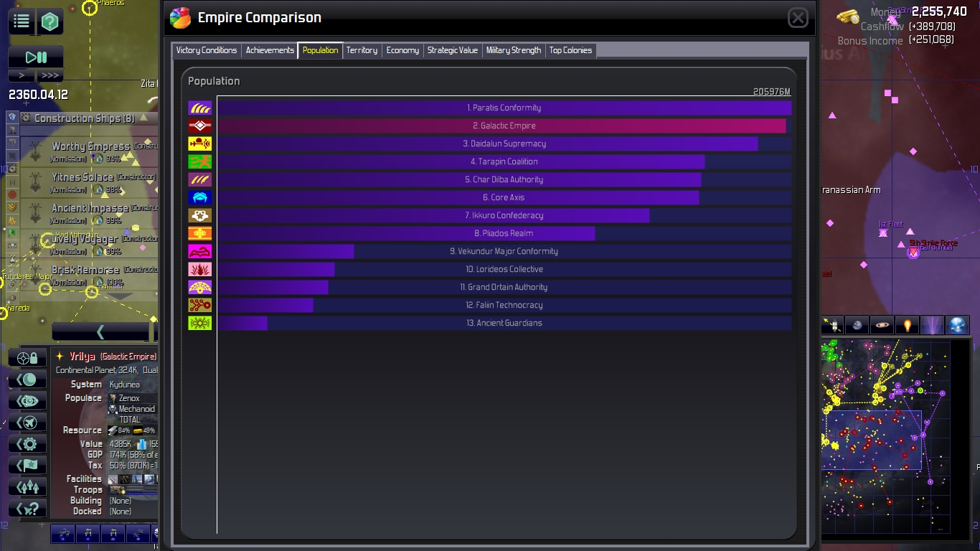Select the Galactic Empire population bar
Image resolution: width=980 pixels, height=551 pixels.
504,126
